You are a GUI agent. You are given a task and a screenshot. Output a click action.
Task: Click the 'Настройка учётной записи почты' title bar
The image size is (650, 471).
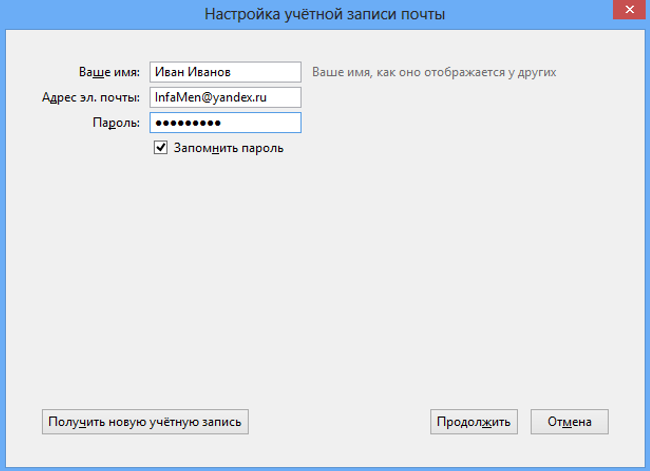point(325,14)
